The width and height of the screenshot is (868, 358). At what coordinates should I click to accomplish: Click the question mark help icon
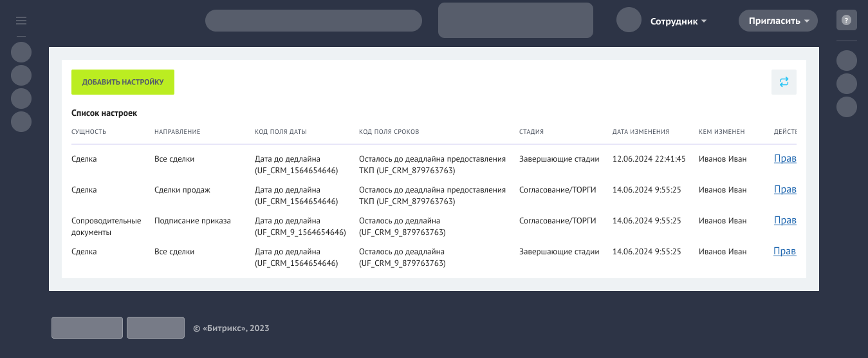[x=846, y=21]
